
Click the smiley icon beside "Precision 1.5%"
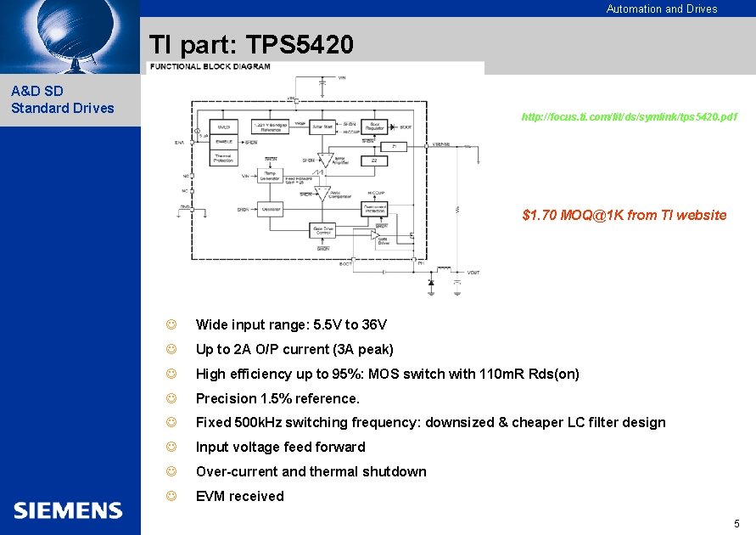point(171,398)
